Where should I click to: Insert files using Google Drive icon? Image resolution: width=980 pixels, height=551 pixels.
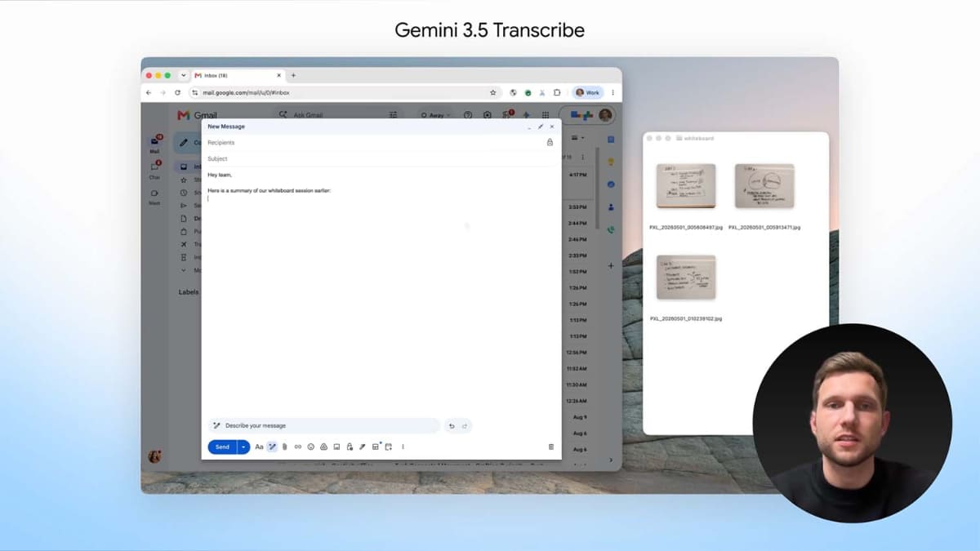click(x=323, y=447)
